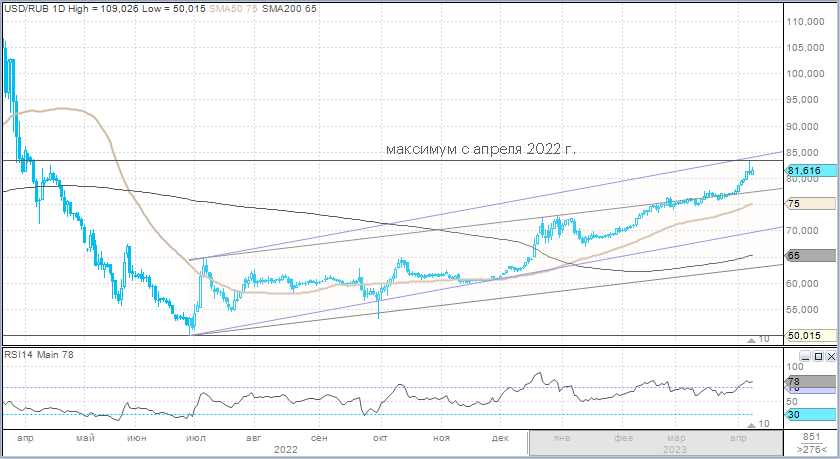Screen dimensions: 840x459
Task: Select the current price tag 81,616
Action: [809, 171]
